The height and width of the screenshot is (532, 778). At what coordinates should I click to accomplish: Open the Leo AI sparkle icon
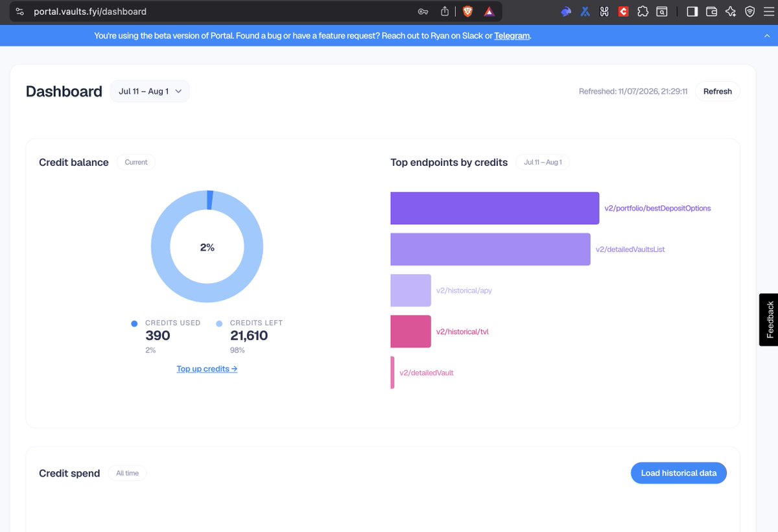point(731,12)
